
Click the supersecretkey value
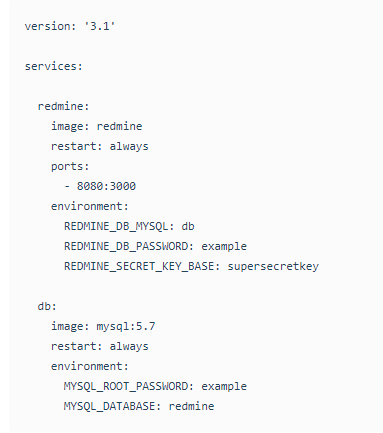[273, 266]
